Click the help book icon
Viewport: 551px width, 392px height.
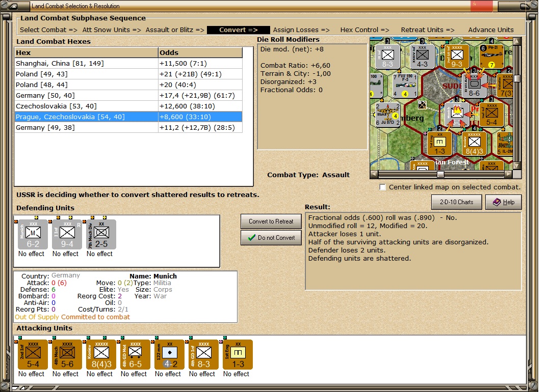pyautogui.click(x=496, y=202)
